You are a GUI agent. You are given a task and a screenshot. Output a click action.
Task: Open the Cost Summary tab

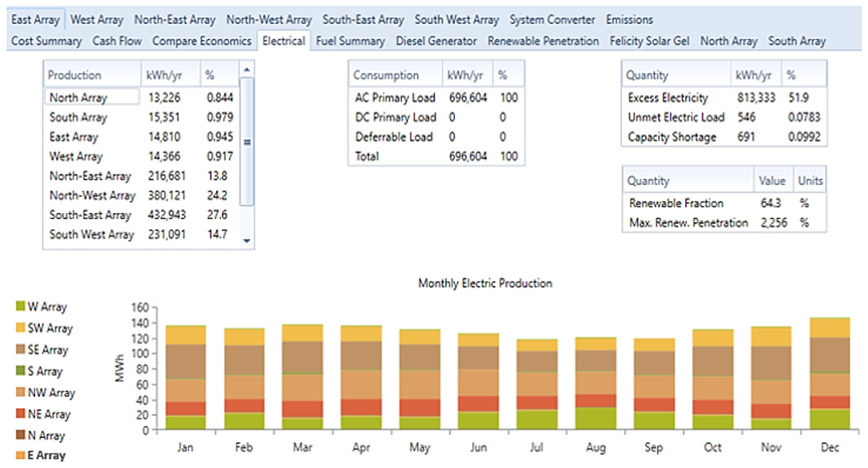pos(47,41)
